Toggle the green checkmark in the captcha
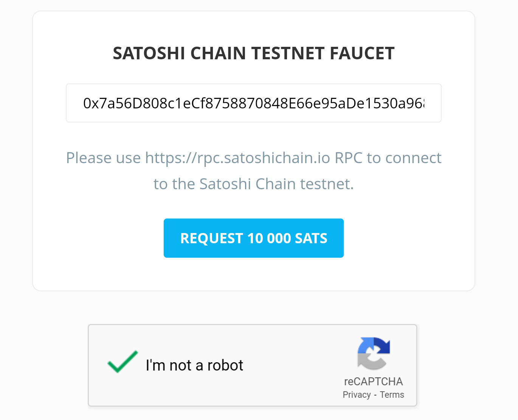Image resolution: width=518 pixels, height=420 pixels. tap(123, 362)
